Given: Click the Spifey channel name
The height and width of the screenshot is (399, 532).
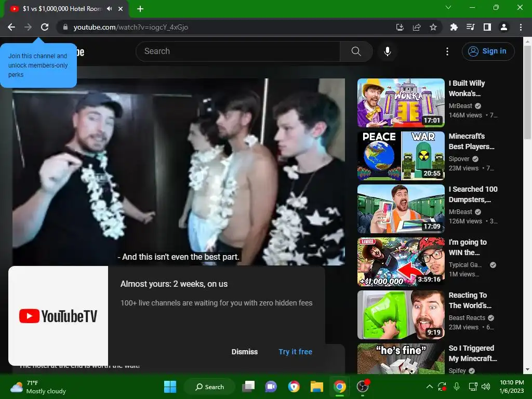Looking at the screenshot, I should 457,370.
